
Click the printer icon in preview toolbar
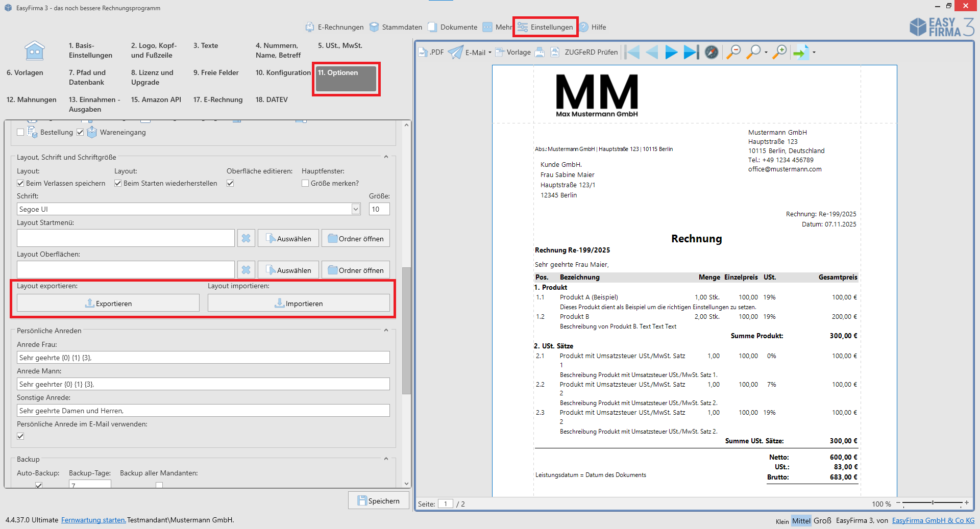(x=540, y=52)
